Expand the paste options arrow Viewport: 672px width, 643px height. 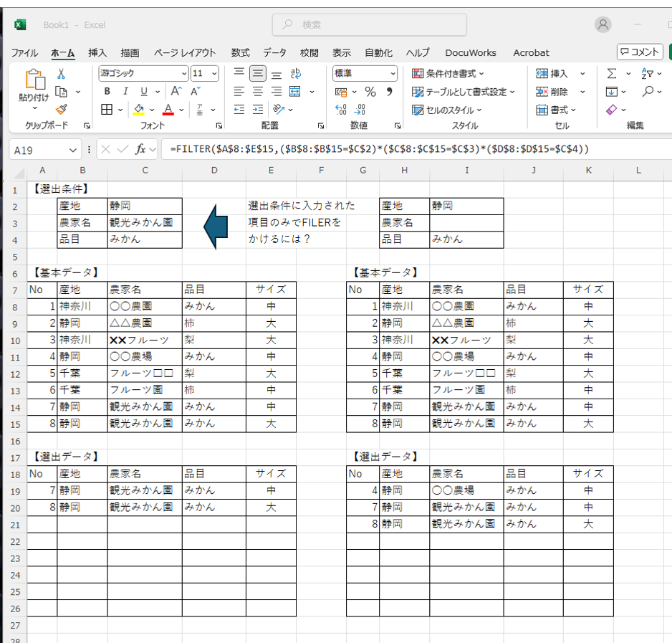point(34,108)
